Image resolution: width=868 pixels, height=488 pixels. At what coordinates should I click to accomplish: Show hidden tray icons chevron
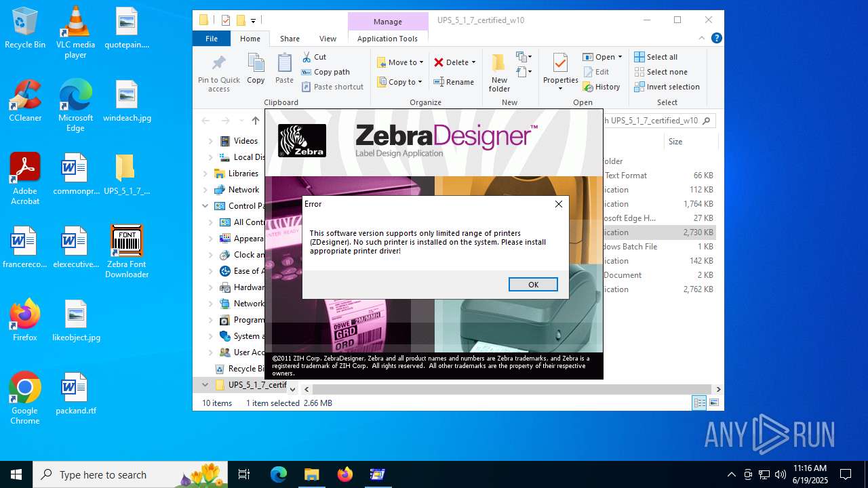(x=731, y=474)
